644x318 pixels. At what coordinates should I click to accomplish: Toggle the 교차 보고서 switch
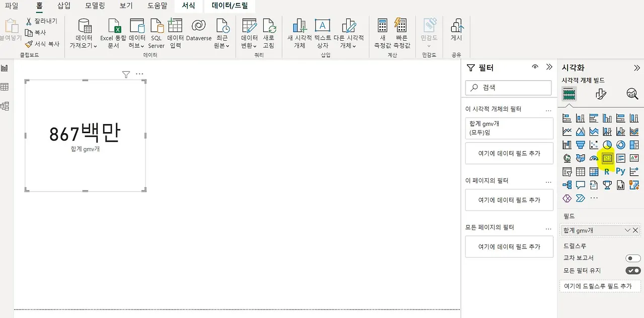[633, 258]
